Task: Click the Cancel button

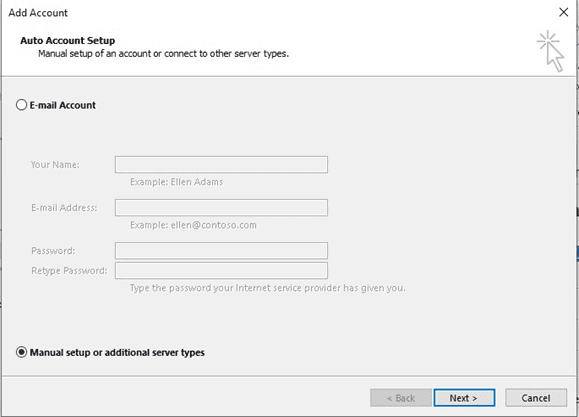Action: click(536, 398)
